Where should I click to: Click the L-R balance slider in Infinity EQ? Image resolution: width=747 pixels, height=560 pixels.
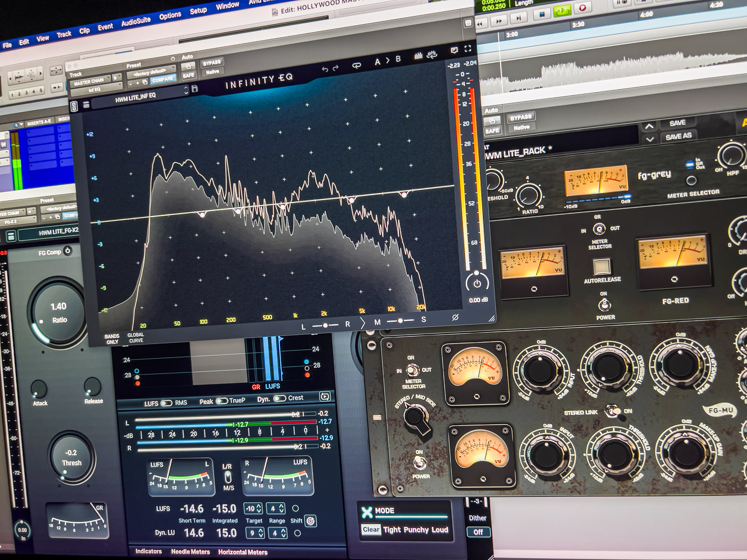pyautogui.click(x=325, y=325)
